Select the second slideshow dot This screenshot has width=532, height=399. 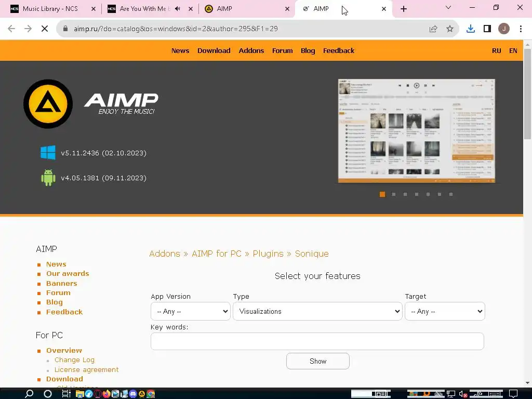(394, 194)
